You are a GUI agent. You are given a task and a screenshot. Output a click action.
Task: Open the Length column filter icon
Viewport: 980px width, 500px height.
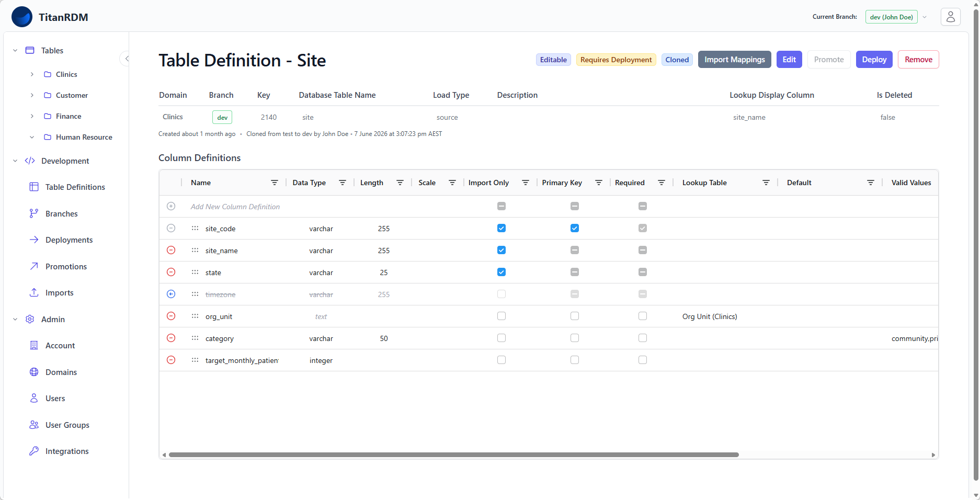(x=400, y=183)
